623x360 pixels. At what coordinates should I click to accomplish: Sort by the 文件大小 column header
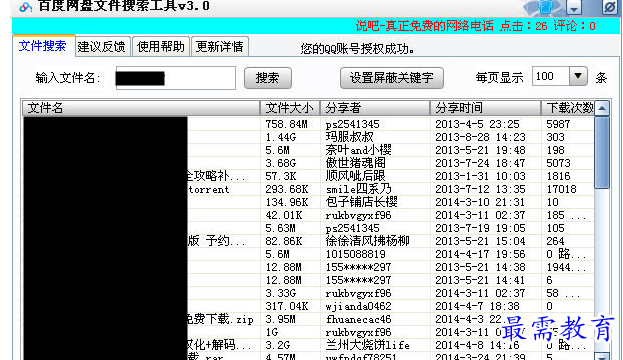290,108
